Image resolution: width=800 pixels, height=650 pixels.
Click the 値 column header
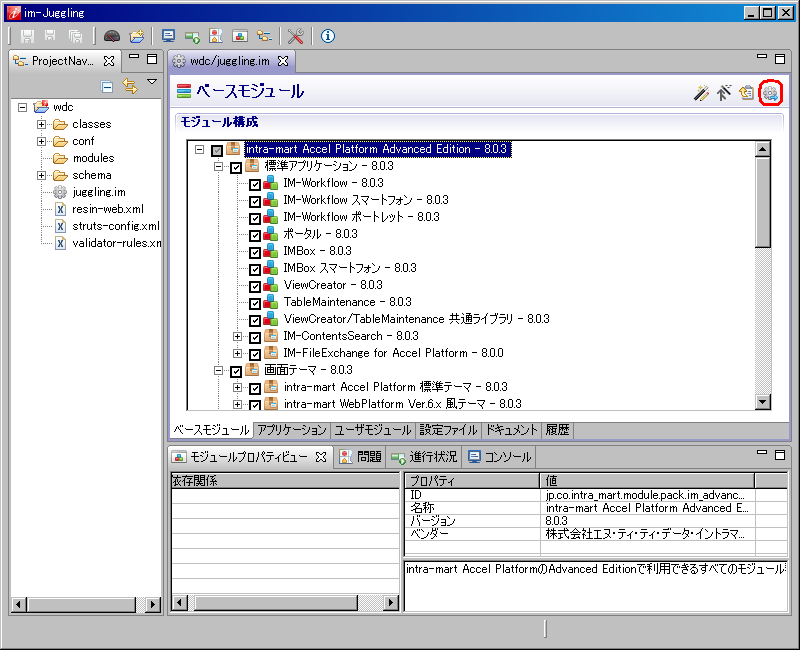tap(647, 481)
